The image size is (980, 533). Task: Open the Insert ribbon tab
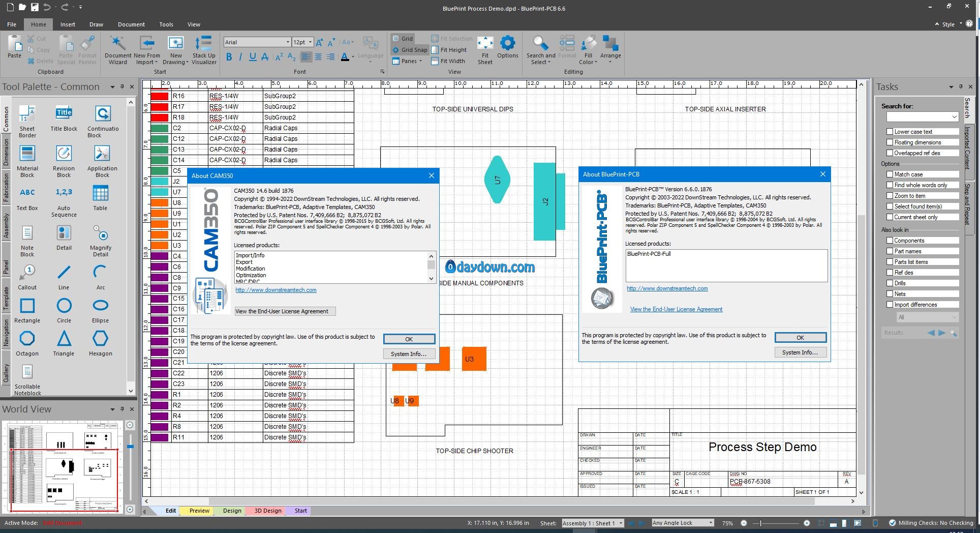click(x=68, y=24)
